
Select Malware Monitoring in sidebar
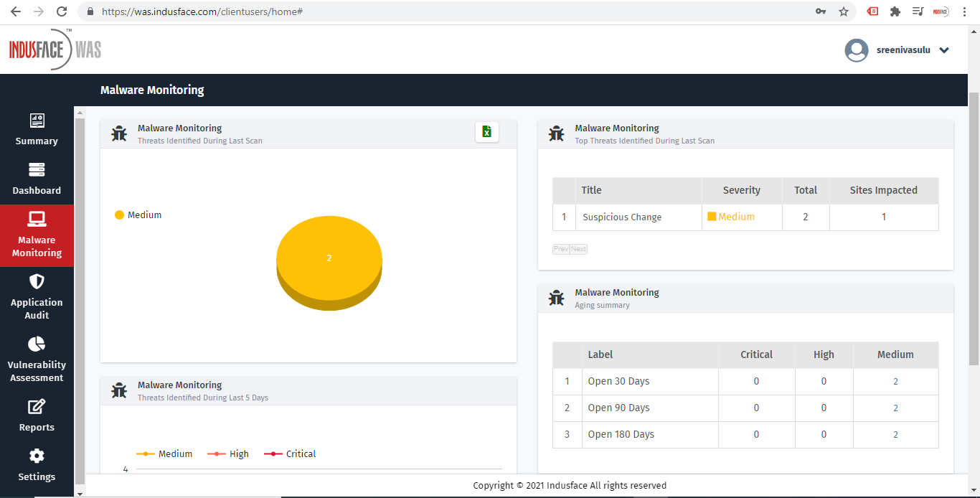point(37,235)
